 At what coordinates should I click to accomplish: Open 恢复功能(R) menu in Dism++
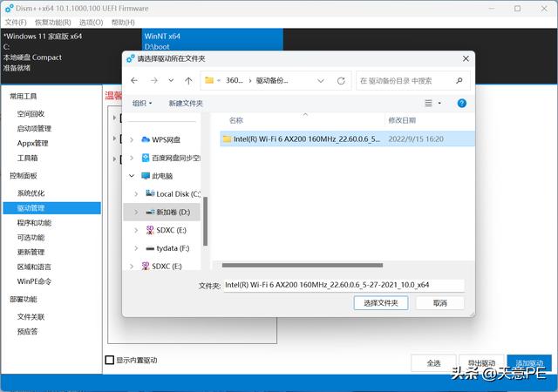click(52, 23)
